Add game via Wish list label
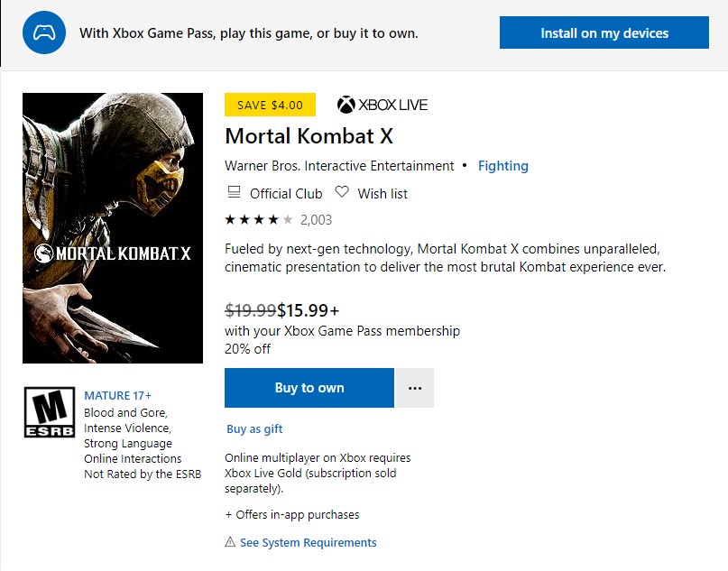The height and width of the screenshot is (571, 728). point(382,193)
